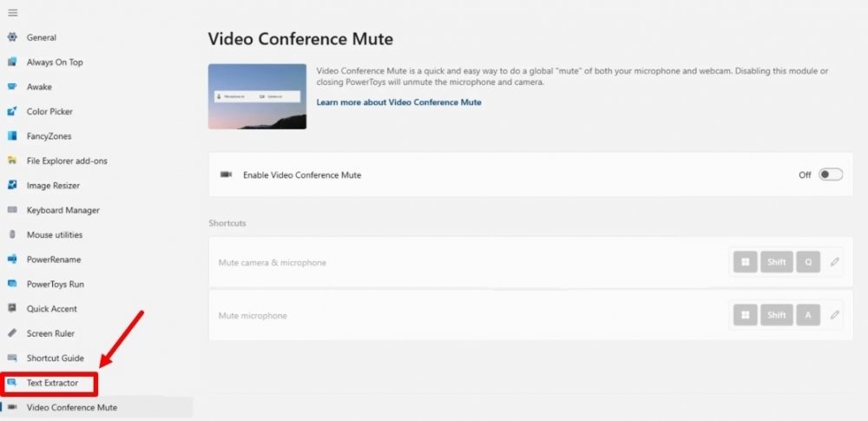Viewport: 868px width, 421px height.
Task: Open Color Picker settings
Action: 49,111
